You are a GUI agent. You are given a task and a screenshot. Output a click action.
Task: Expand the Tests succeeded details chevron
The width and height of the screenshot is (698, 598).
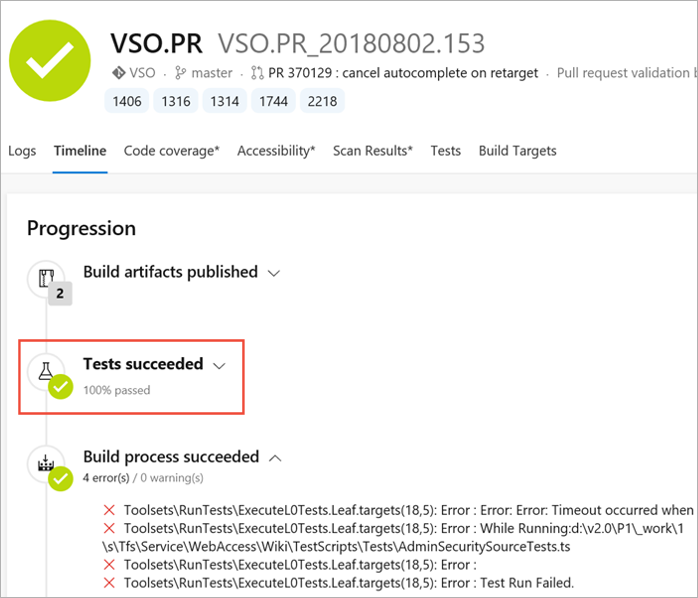click(220, 365)
